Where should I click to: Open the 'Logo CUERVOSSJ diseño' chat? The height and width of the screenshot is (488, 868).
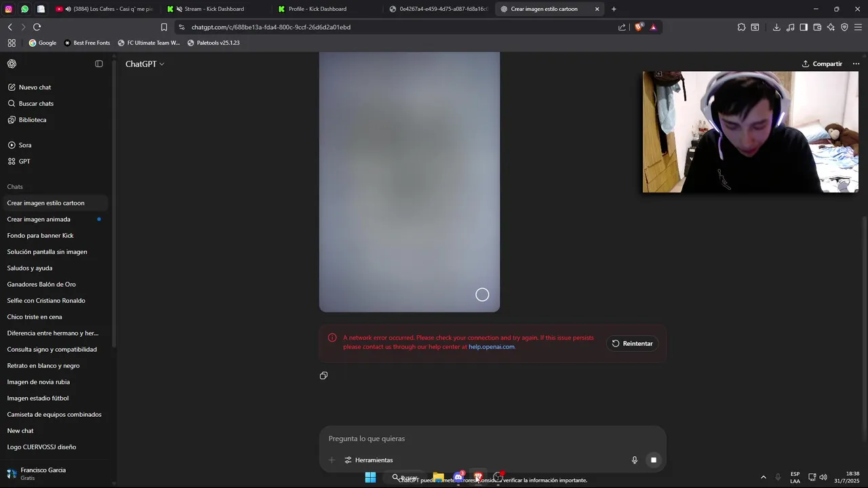coord(54,447)
